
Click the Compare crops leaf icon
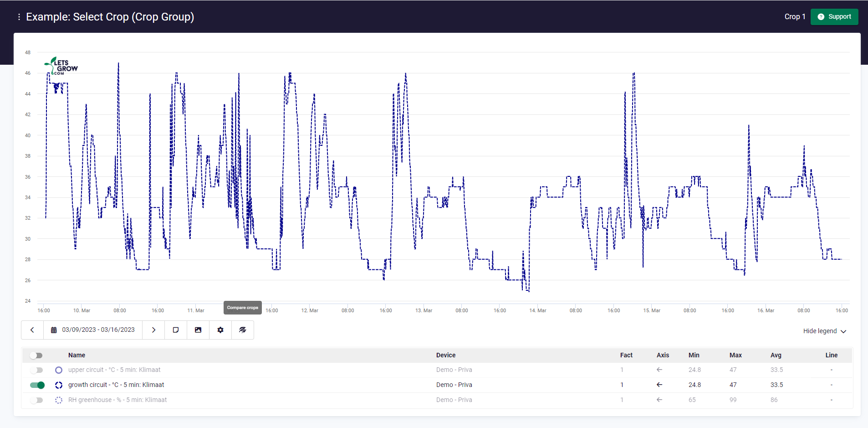pyautogui.click(x=243, y=330)
